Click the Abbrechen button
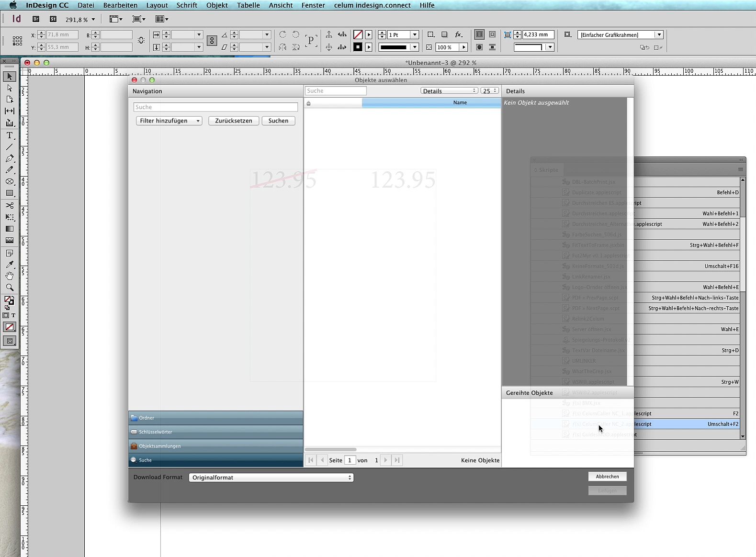This screenshot has width=756, height=557. 607,477
